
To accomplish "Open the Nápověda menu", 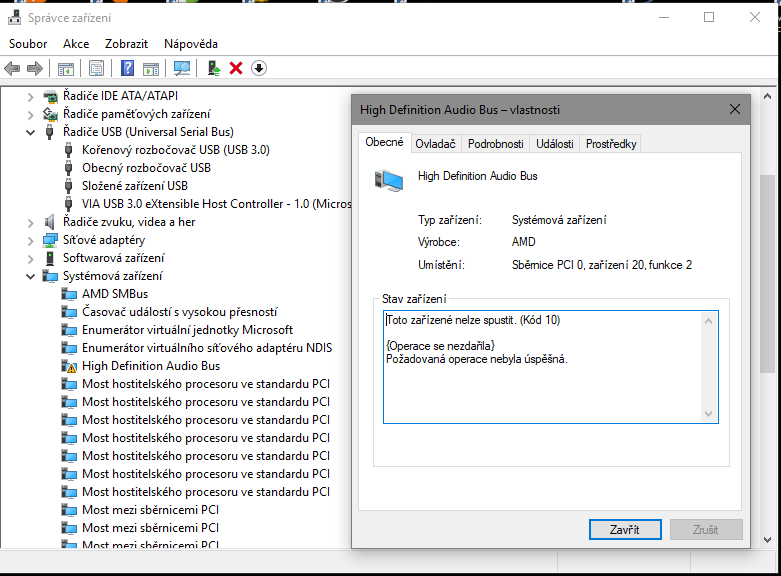I will tap(191, 44).
